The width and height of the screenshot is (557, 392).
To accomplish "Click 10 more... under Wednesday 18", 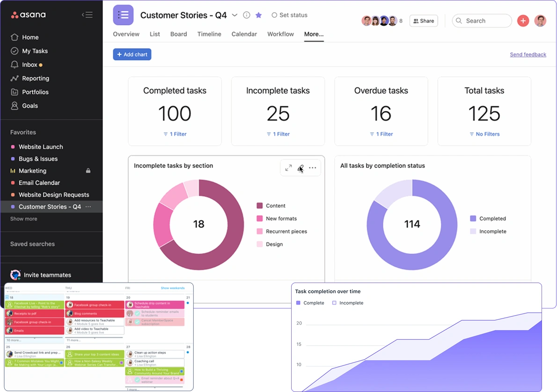I will point(14,340).
